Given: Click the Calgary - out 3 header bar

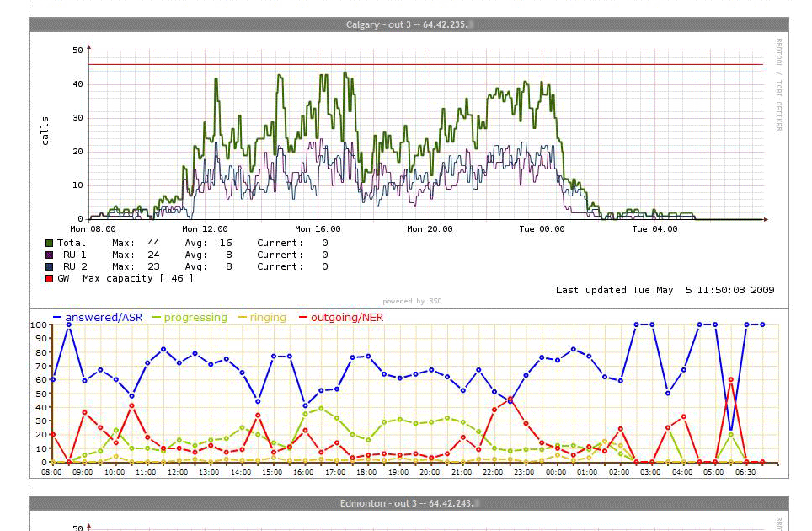Looking at the screenshot, I should (409, 24).
